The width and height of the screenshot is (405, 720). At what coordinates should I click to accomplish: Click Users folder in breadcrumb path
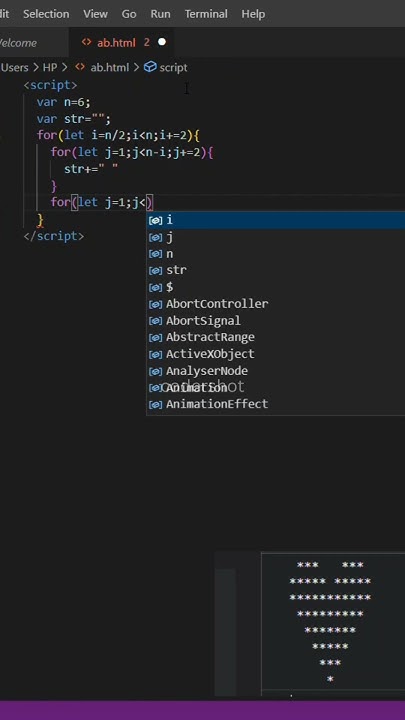[x=15, y=68]
